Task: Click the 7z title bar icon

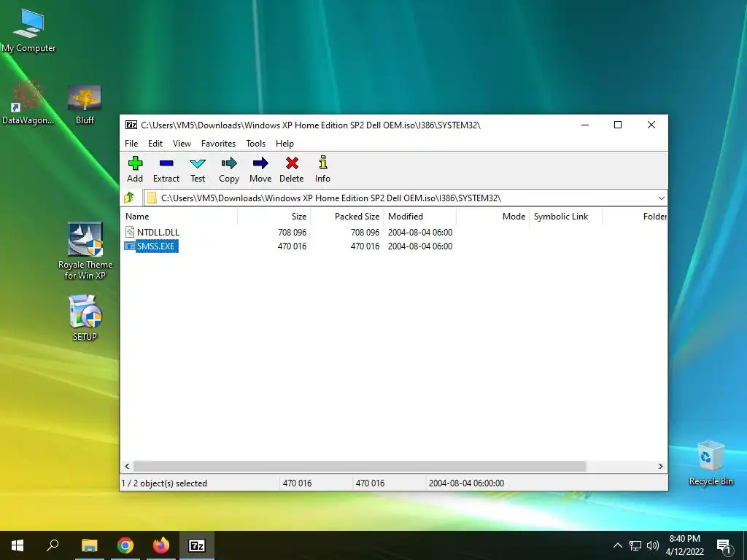Action: [x=131, y=125]
